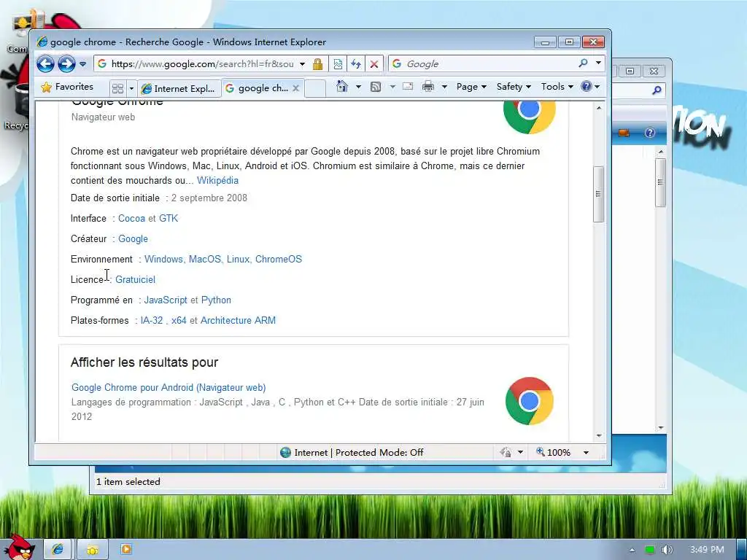The width and height of the screenshot is (747, 560).
Task: Open the Cocoa link
Action: tap(131, 219)
